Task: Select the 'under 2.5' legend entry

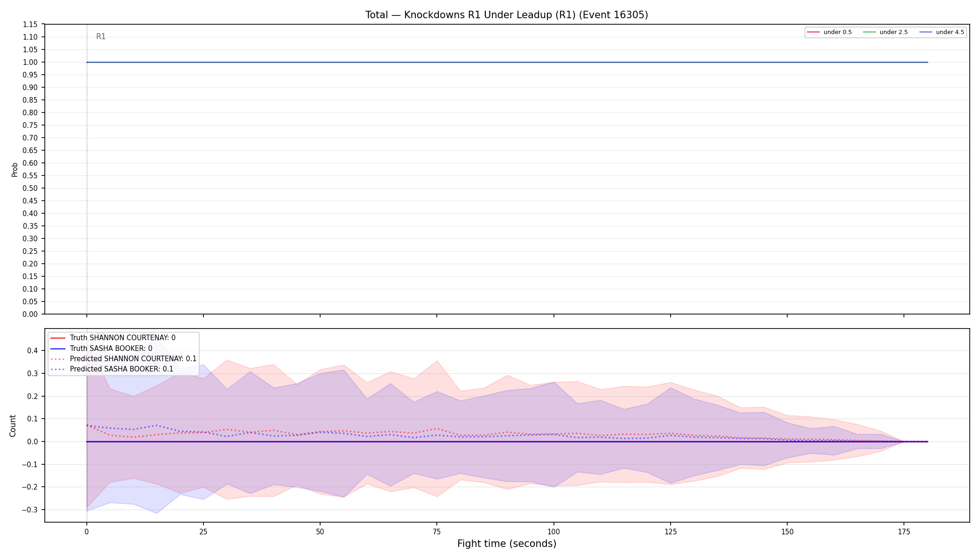Action: pos(885,32)
